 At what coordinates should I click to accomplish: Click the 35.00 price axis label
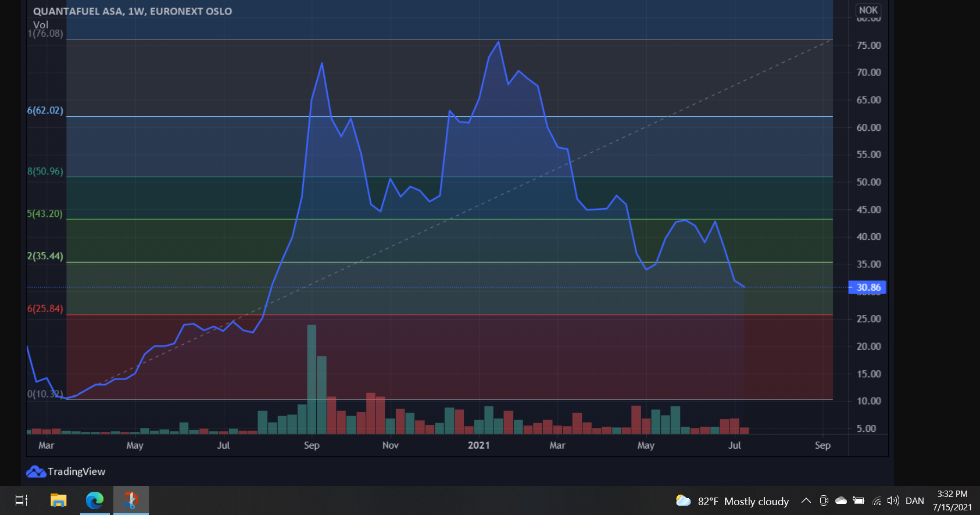click(x=868, y=264)
